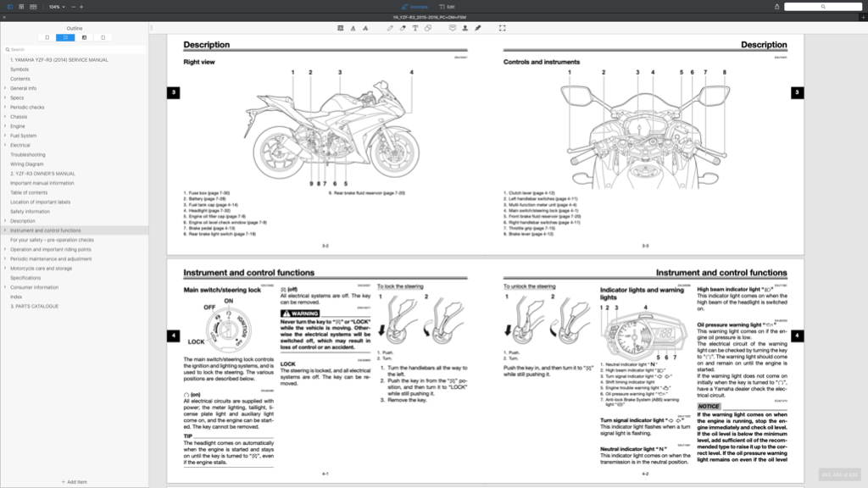
Task: Open the 104% zoom level dropdown
Action: (58, 7)
